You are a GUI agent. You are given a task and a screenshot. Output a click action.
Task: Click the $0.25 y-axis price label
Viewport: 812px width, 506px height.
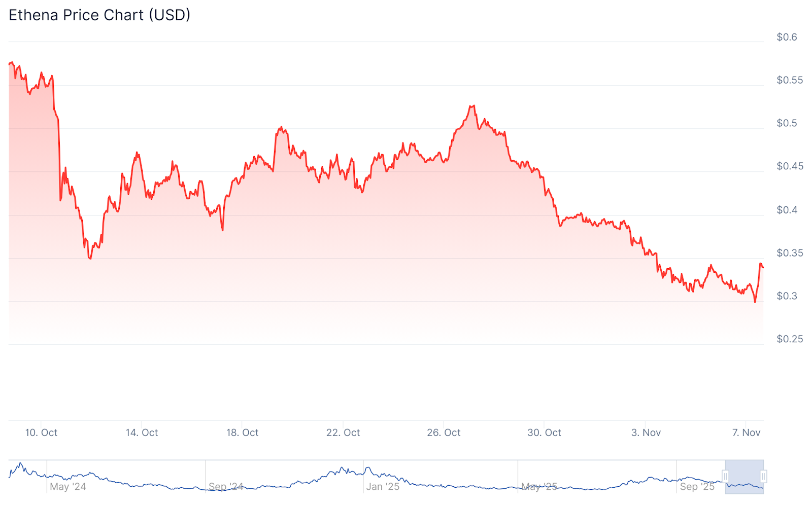[x=790, y=339]
